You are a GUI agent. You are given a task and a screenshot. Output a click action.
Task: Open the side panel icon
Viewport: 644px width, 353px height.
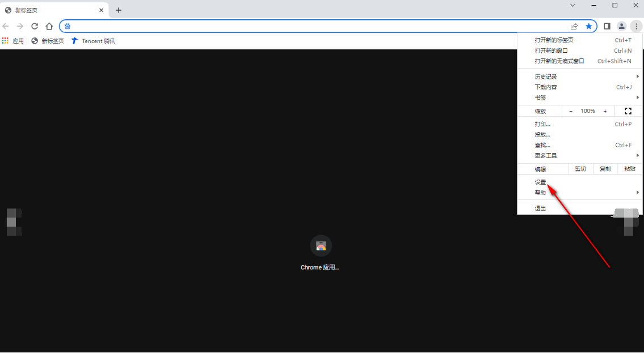(607, 26)
